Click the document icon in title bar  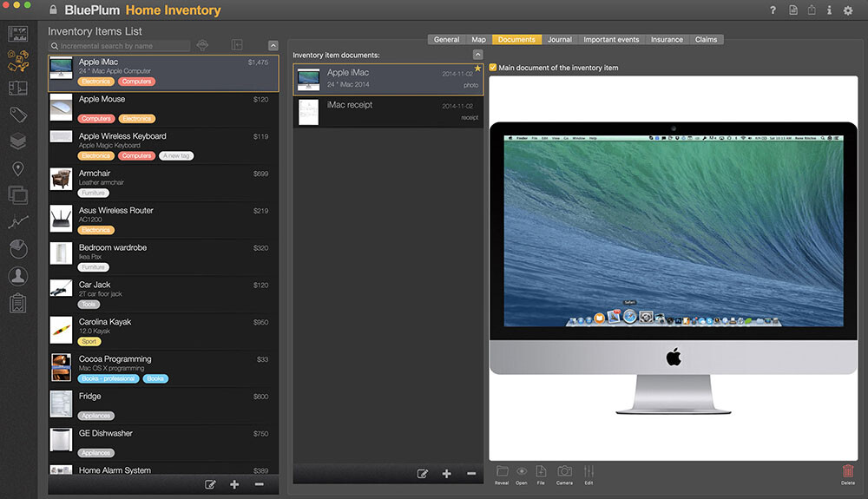(x=793, y=10)
